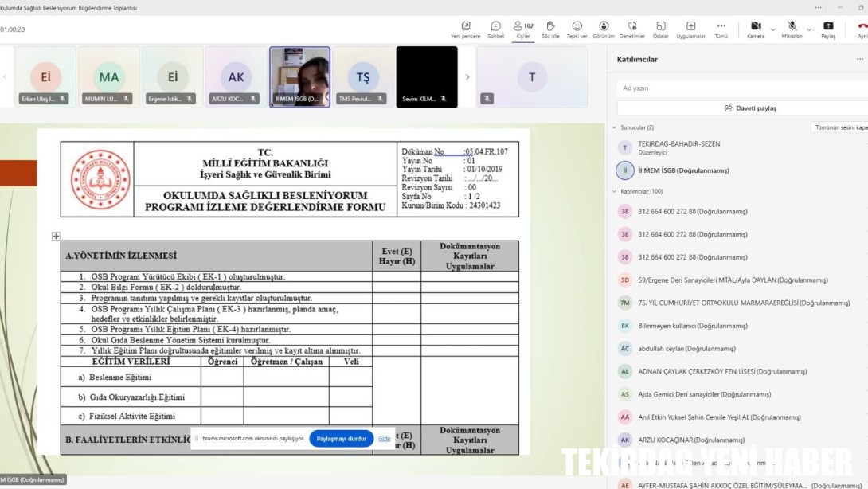Select ARZU KOC participant tile
868x489 pixels.
pos(236,77)
